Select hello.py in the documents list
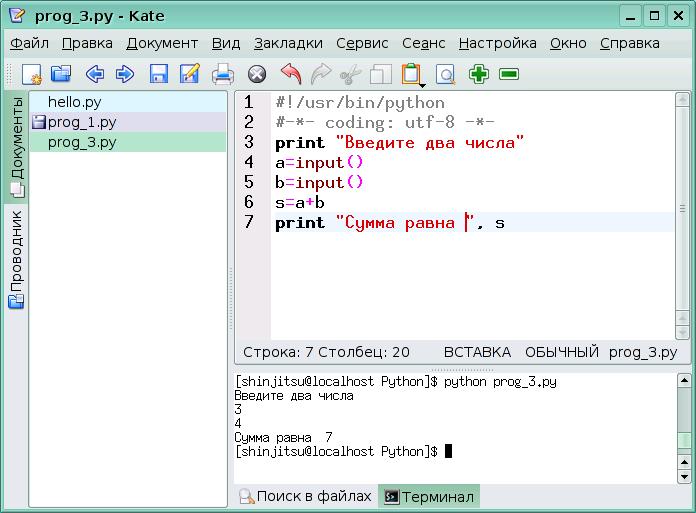 (x=74, y=102)
